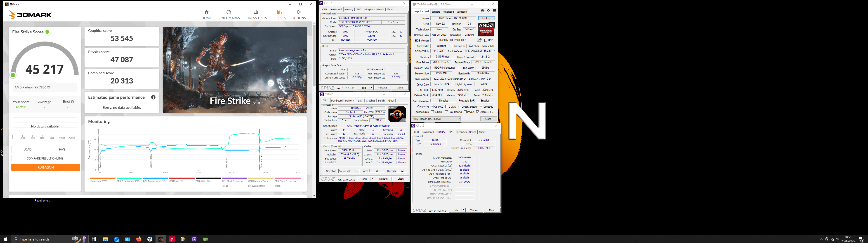Click the 3DMark logo
868x243 pixels.
click(30, 14)
